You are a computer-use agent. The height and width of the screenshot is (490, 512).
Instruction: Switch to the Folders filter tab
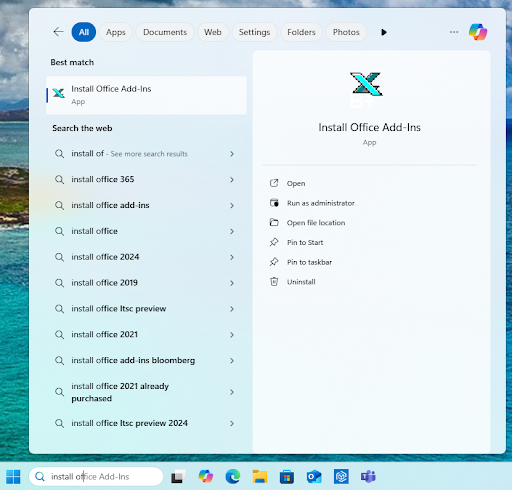tap(301, 32)
